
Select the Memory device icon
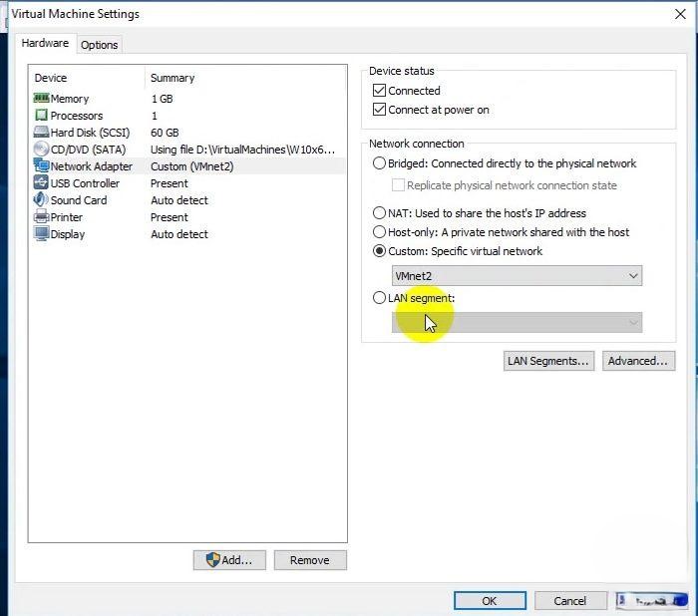coord(41,98)
